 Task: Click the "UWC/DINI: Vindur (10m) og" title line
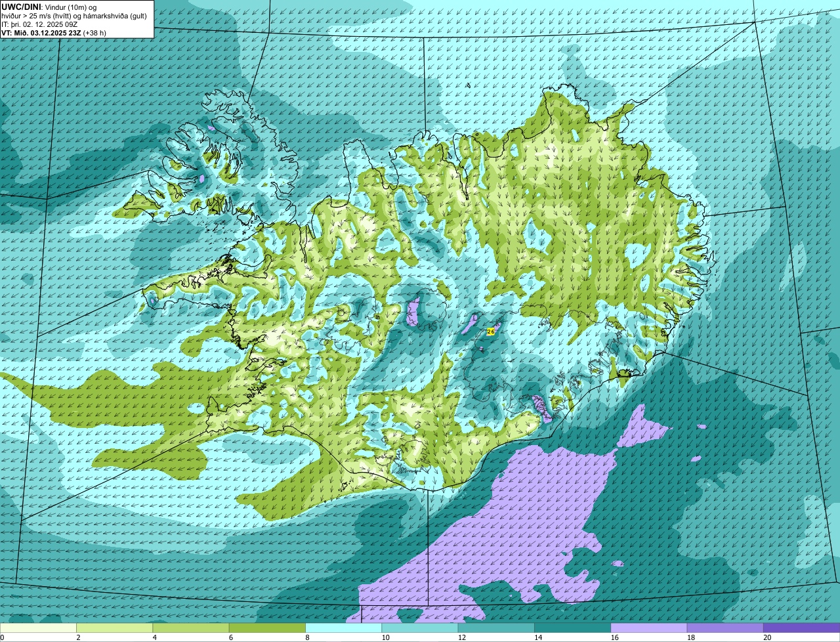tap(49, 7)
